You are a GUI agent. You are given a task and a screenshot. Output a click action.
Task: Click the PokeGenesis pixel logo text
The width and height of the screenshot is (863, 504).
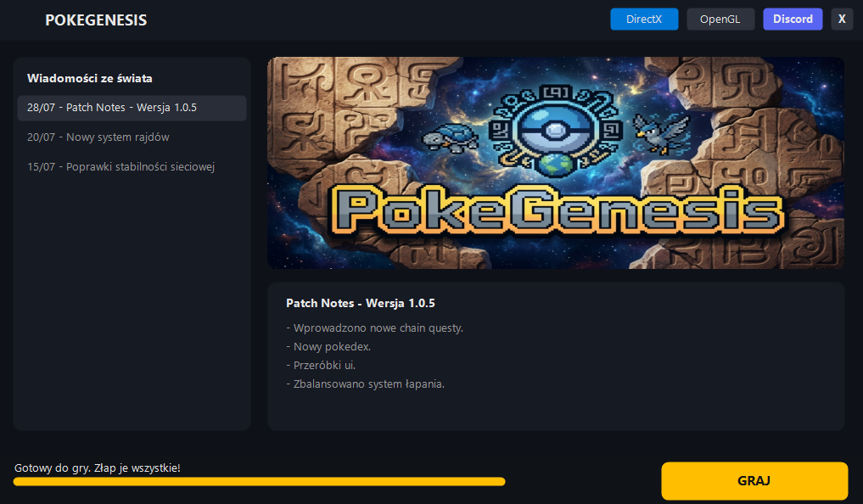coord(557,210)
